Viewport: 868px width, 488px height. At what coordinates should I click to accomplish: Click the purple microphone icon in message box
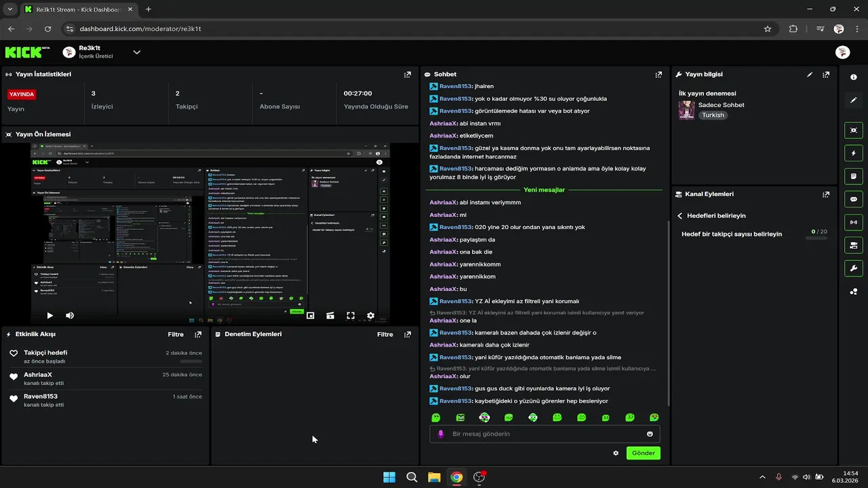(x=441, y=434)
